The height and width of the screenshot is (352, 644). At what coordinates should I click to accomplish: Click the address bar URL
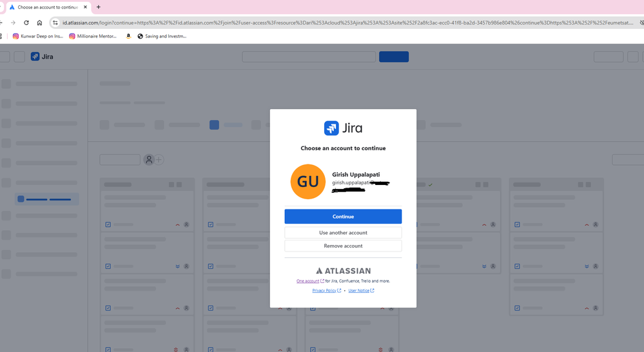coord(347,23)
